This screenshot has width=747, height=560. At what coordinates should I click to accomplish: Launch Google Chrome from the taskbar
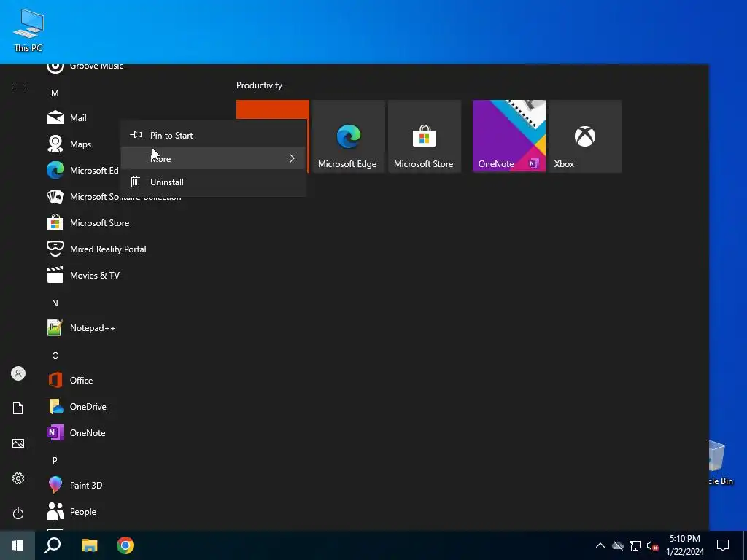(125, 545)
